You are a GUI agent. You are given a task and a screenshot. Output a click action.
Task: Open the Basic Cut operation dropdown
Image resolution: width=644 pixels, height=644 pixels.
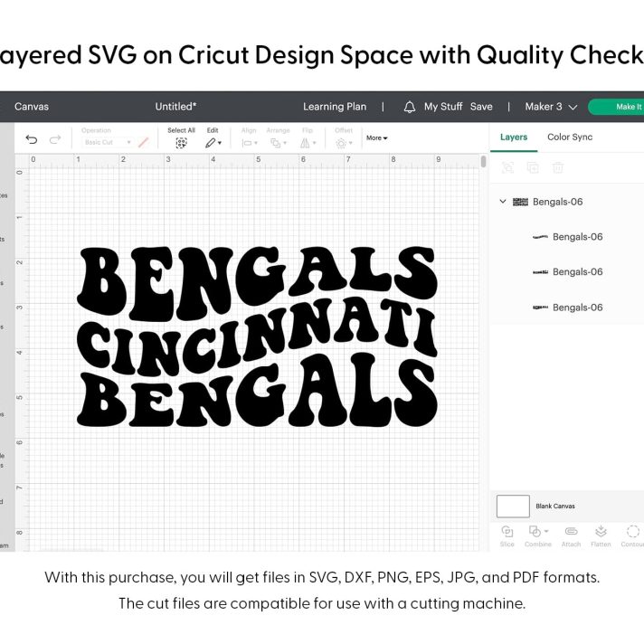[x=108, y=142]
